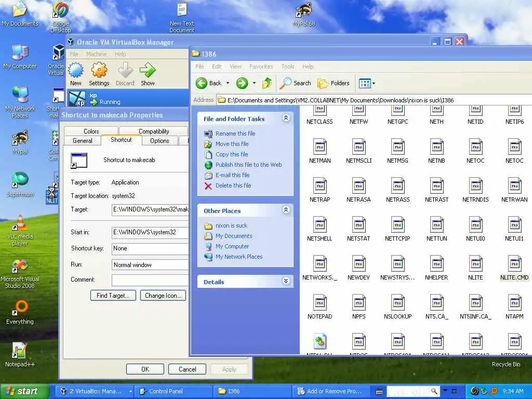Toggle the Folders pane button
Viewport: 532px width, 399px height.
coord(333,83)
